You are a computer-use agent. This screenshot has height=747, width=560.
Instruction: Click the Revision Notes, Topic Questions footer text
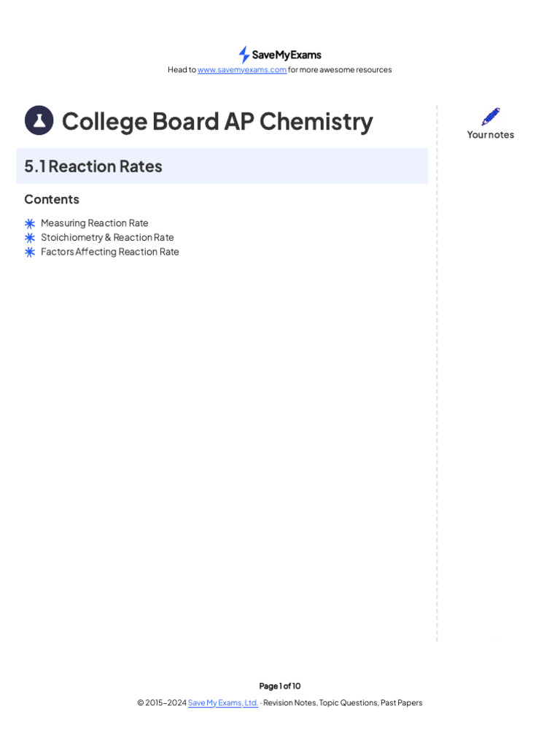click(x=321, y=703)
